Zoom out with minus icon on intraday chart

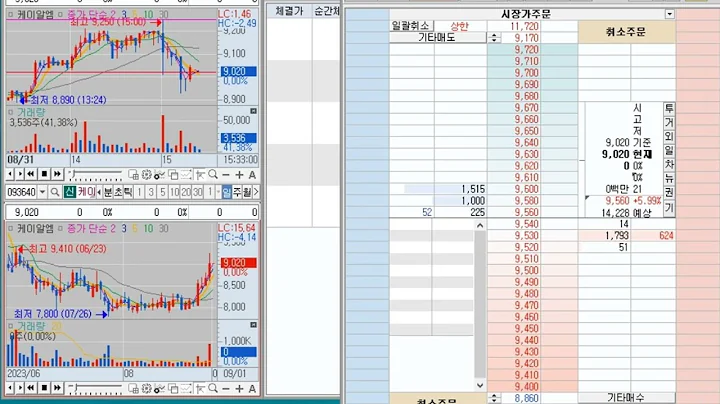point(225,175)
